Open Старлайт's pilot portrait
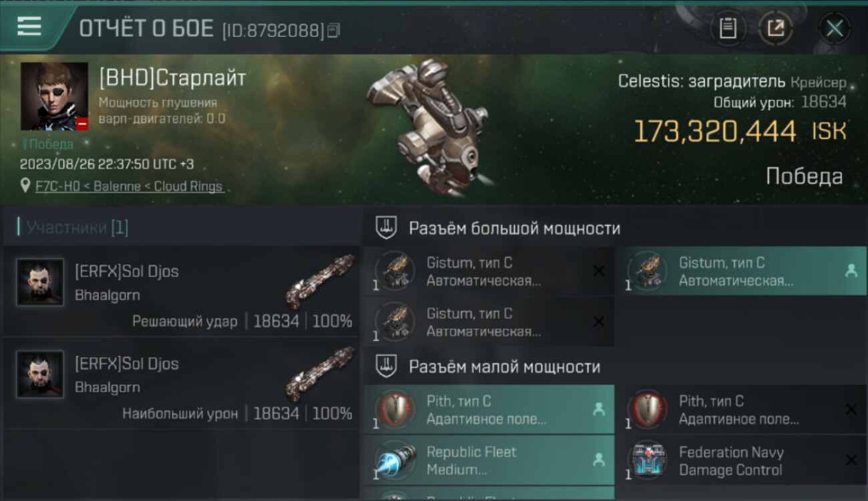Screen dimensions: 868x501 pyautogui.click(x=54, y=96)
